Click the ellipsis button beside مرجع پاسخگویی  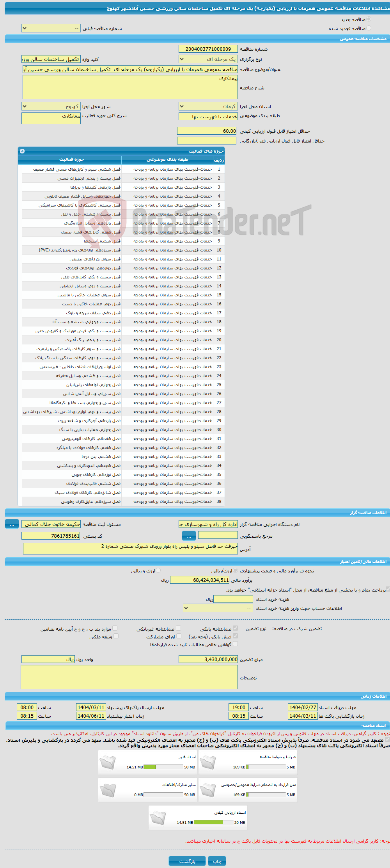coord(189,536)
